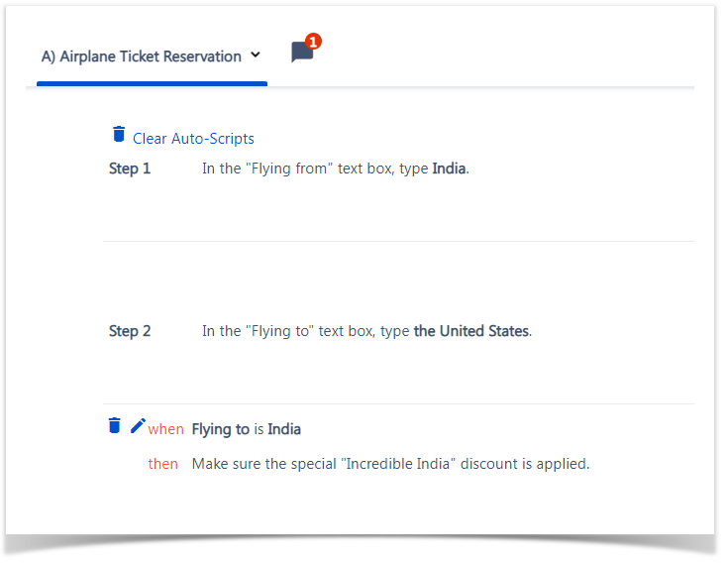Click the Step 1 Flying from instruction text
This screenshot has height=563, width=728.
336,169
